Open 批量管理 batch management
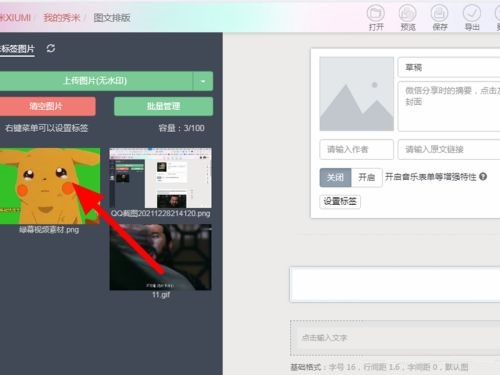Image resolution: width=500 pixels, height=375 pixels. [x=163, y=106]
